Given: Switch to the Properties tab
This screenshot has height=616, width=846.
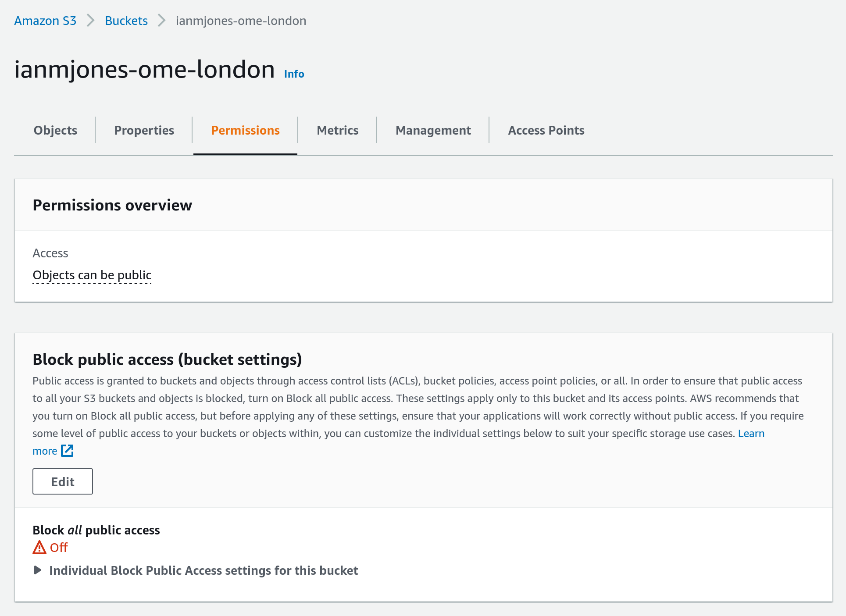Looking at the screenshot, I should pyautogui.click(x=144, y=130).
